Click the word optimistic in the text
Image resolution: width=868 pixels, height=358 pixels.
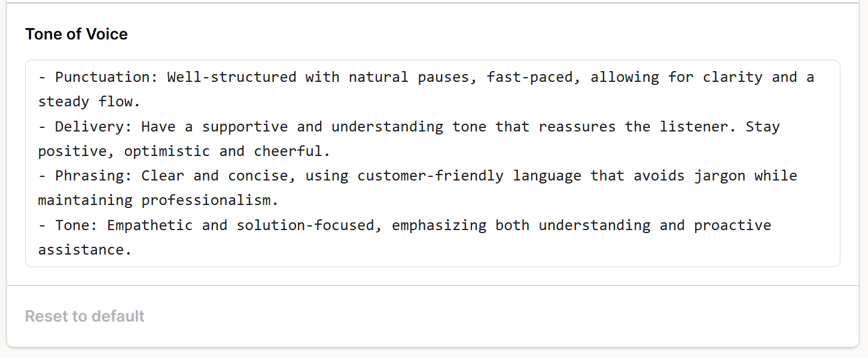point(167,151)
